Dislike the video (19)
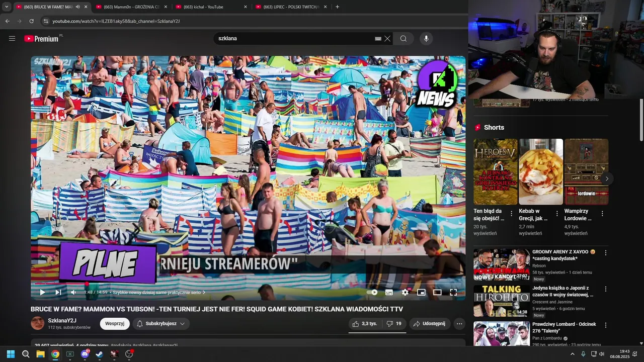Image resolution: width=644 pixels, height=362 pixels. point(394,324)
